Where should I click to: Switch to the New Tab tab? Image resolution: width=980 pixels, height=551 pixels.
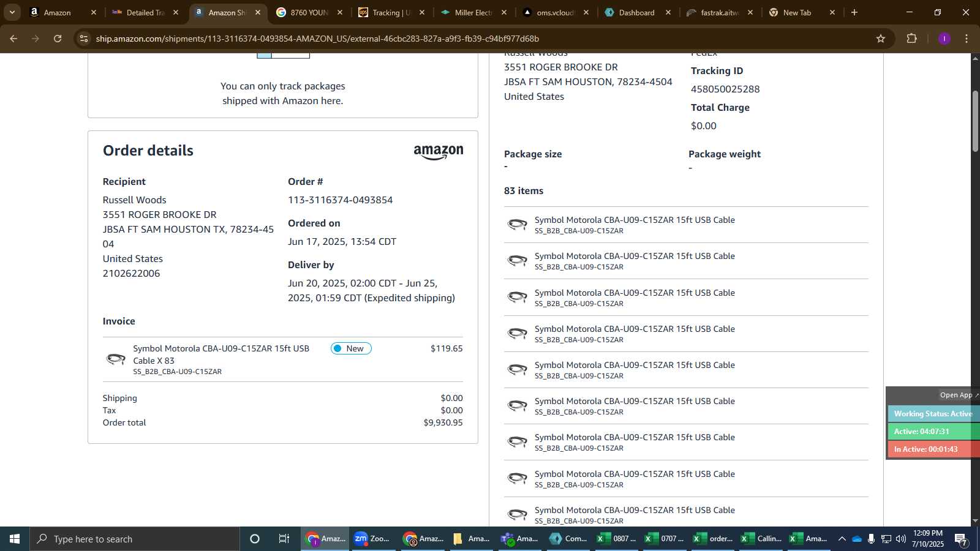point(802,12)
